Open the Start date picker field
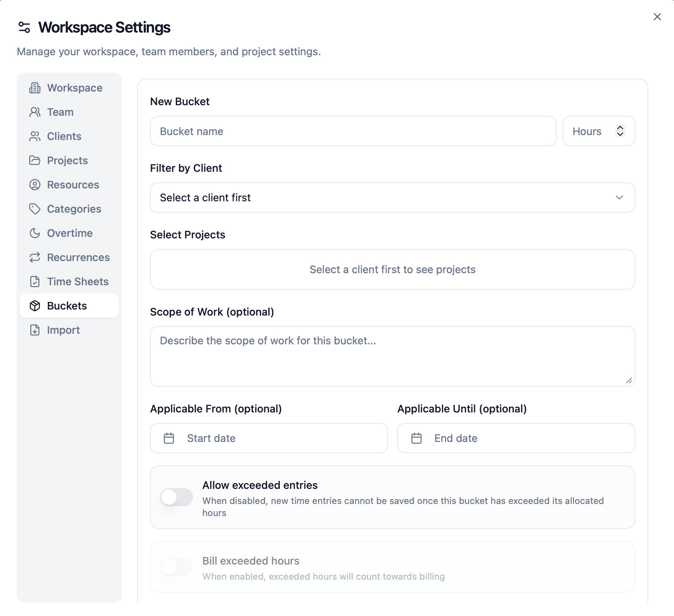The width and height of the screenshot is (674, 616). coord(269,438)
